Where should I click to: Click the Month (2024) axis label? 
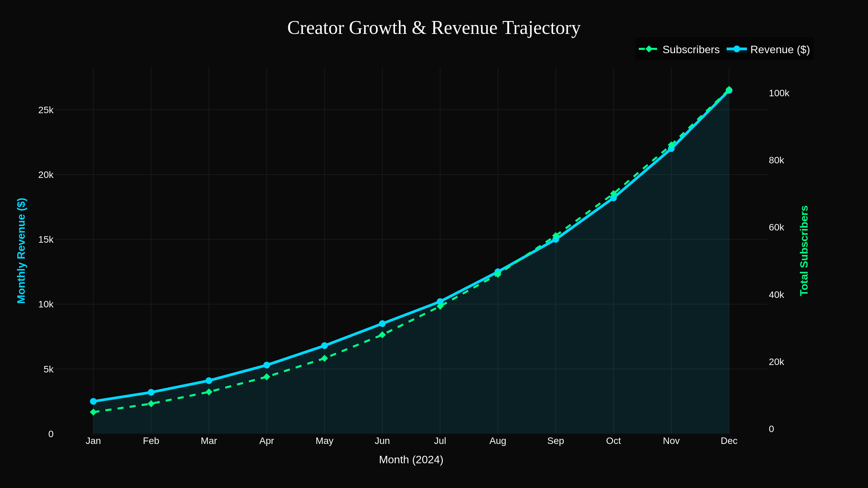[411, 460]
